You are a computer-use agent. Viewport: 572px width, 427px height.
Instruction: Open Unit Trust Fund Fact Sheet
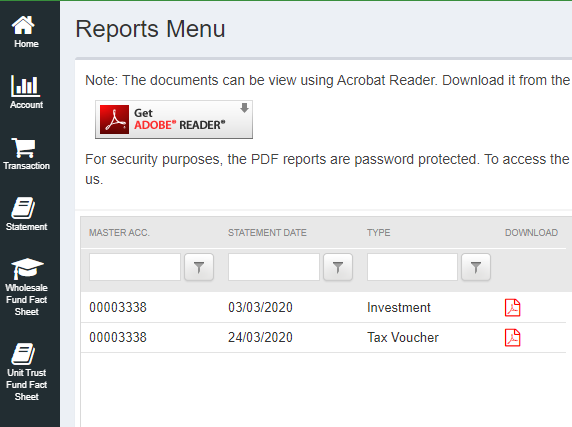pyautogui.click(x=26, y=372)
